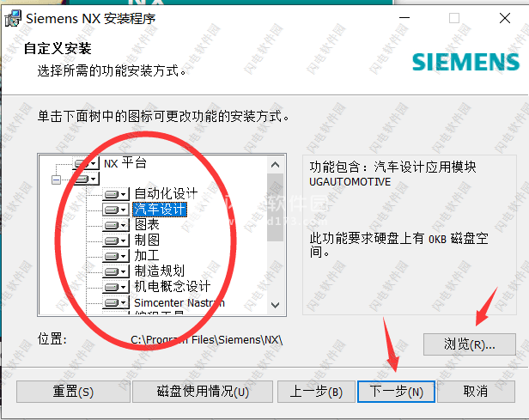Select Simcenter Nastran feature in tree
The height and width of the screenshot is (420, 529).
click(x=179, y=302)
